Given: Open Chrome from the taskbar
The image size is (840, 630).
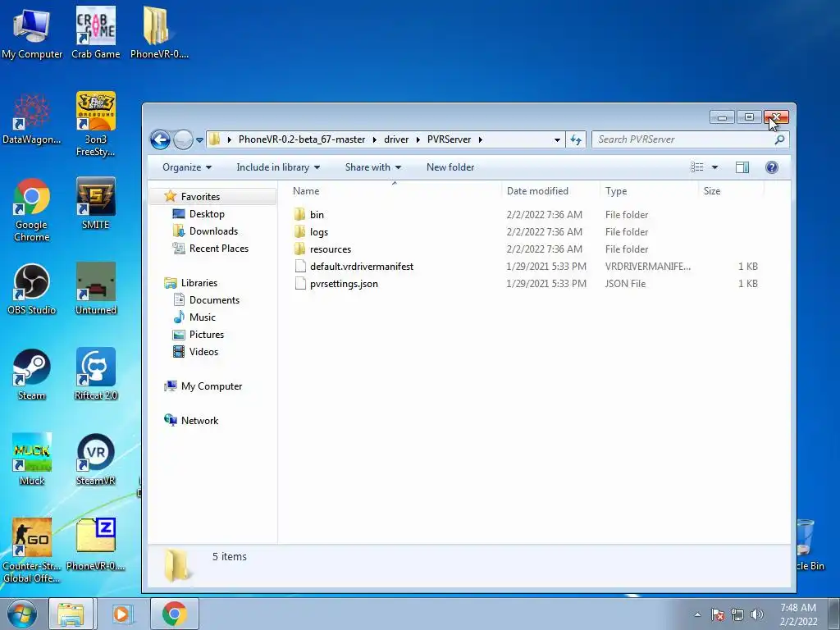Looking at the screenshot, I should click(x=175, y=614).
